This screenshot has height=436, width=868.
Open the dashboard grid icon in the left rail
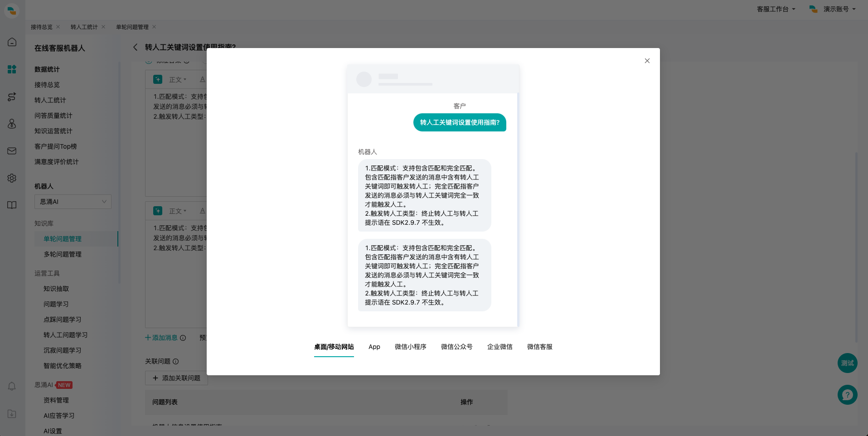pos(12,69)
